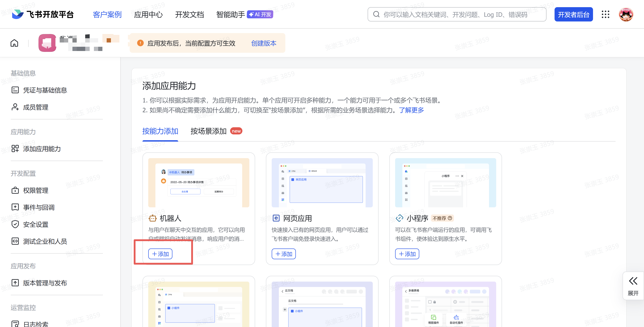Click the 创建版本 link
The width and height of the screenshot is (644, 327).
pyautogui.click(x=264, y=43)
